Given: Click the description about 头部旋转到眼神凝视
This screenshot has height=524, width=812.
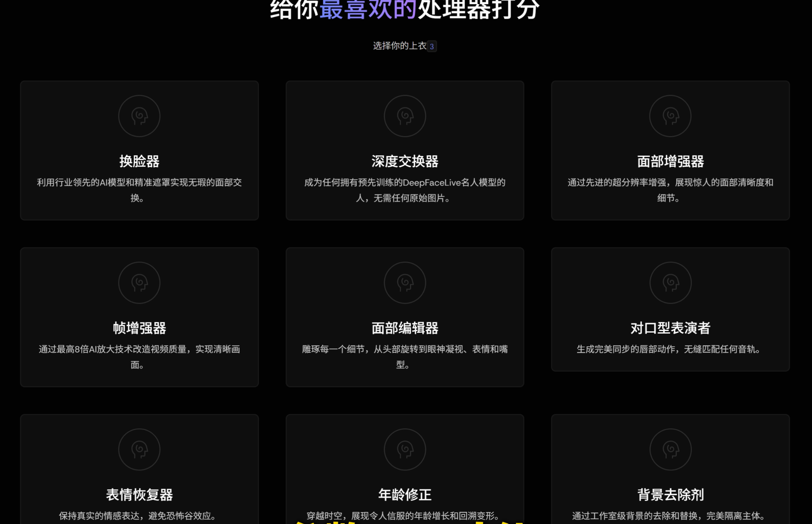Looking at the screenshot, I should (405, 357).
